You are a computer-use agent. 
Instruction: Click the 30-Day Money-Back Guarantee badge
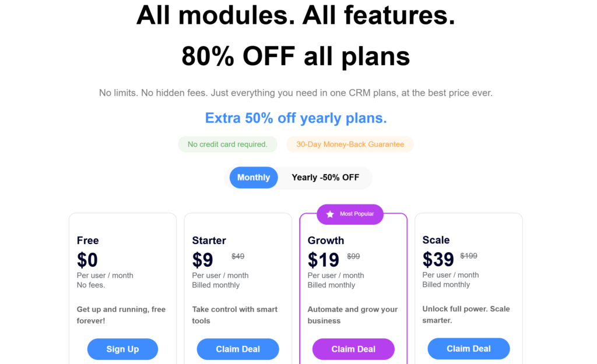pos(350,144)
